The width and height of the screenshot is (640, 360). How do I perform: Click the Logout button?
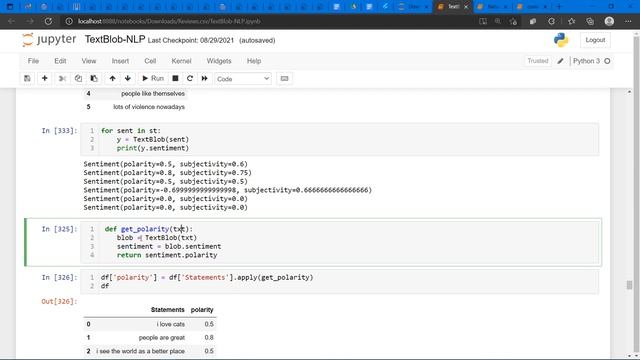(x=595, y=40)
